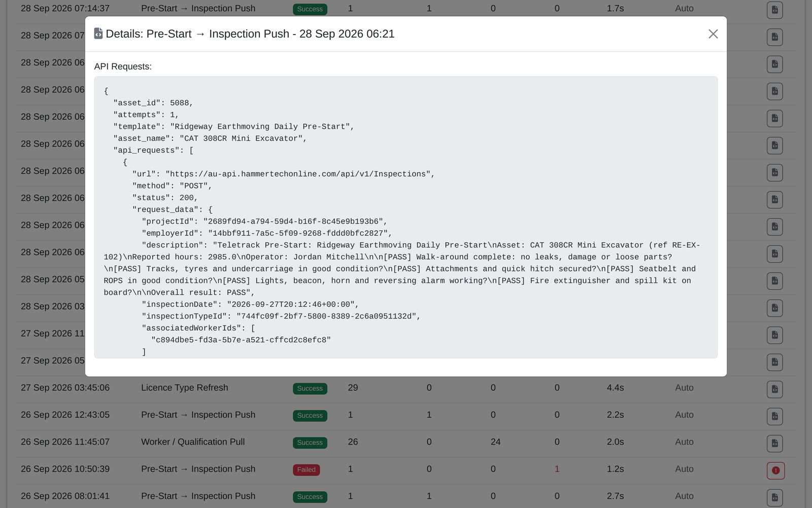The height and width of the screenshot is (508, 812).
Task: Open details icon for Licence Type Refresh row
Action: 774,389
